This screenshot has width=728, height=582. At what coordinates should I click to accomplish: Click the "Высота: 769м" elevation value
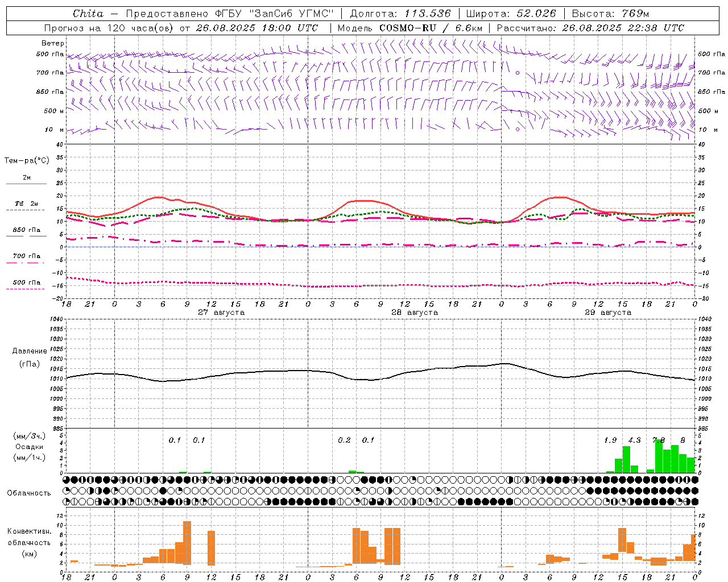[610, 14]
